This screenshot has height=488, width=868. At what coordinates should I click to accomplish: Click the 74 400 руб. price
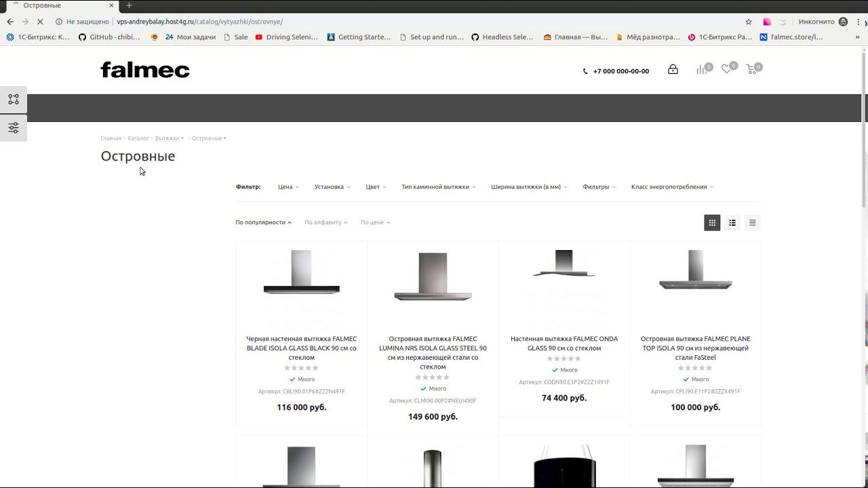(564, 398)
